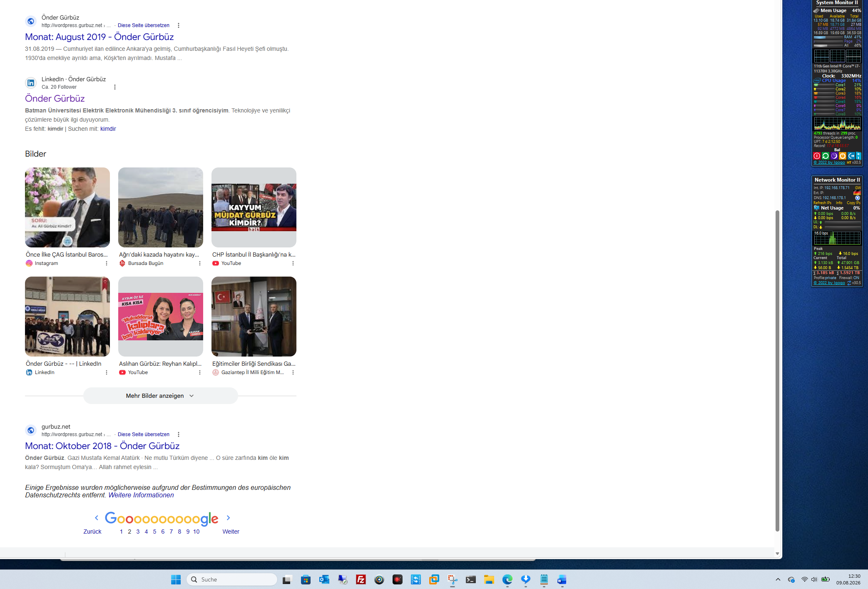
Task: Open 'Monat: Oktober 2018 - Önder Gürbüz' result
Action: coord(102,446)
